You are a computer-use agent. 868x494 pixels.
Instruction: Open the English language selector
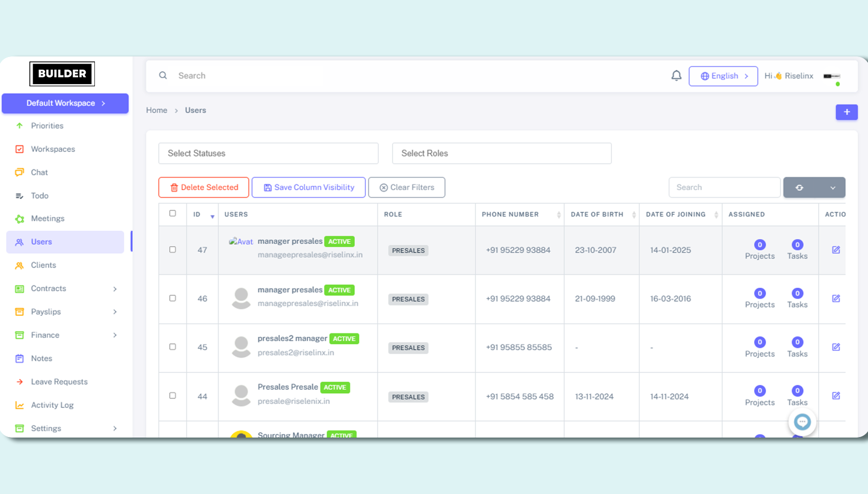723,76
